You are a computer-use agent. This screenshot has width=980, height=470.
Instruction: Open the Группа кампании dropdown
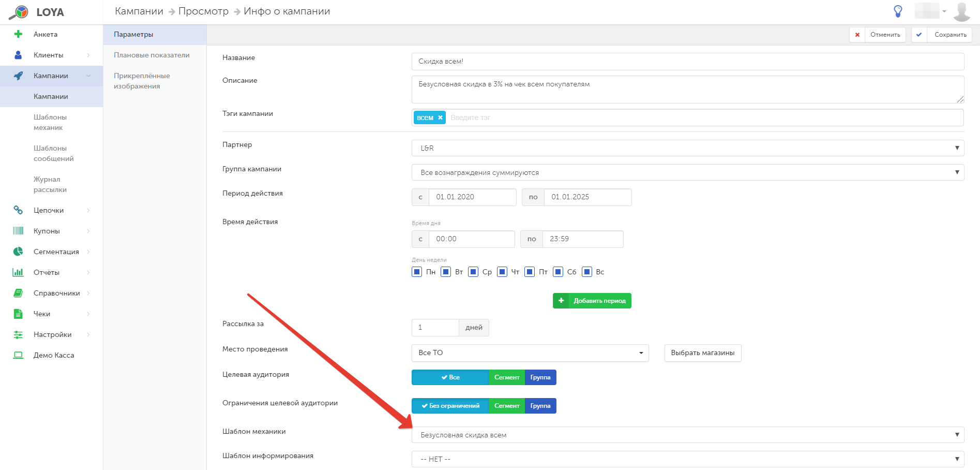(688, 172)
